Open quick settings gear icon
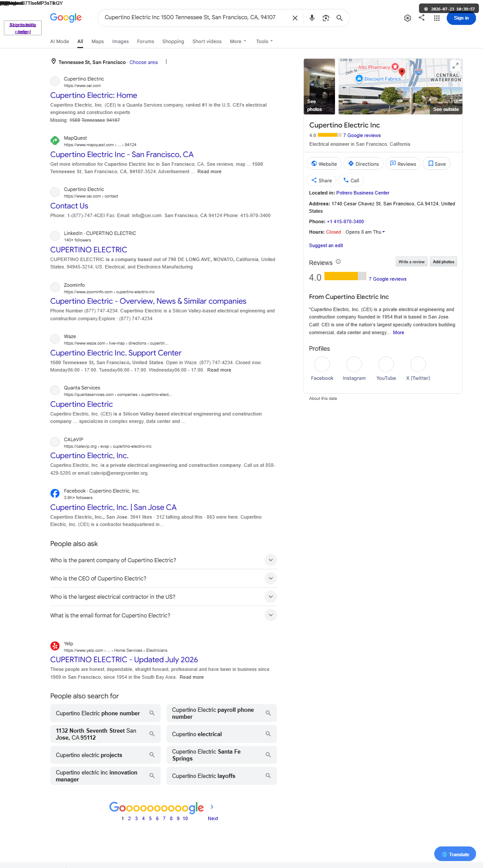The height and width of the screenshot is (868, 489). (408, 18)
